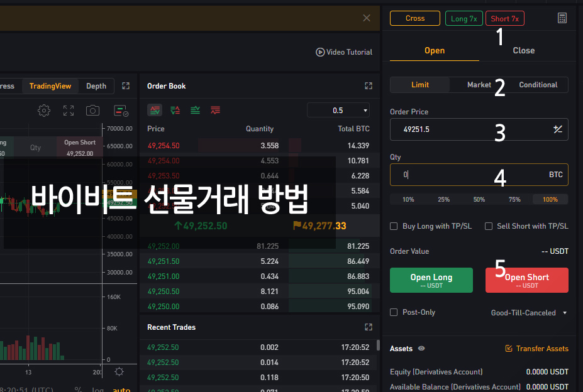Toggle percent scale on chart
The image size is (583, 392).
[x=78, y=389]
